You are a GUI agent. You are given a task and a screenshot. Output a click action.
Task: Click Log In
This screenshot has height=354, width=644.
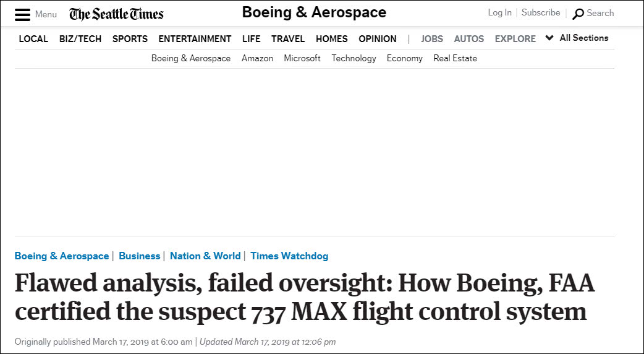[x=499, y=13]
